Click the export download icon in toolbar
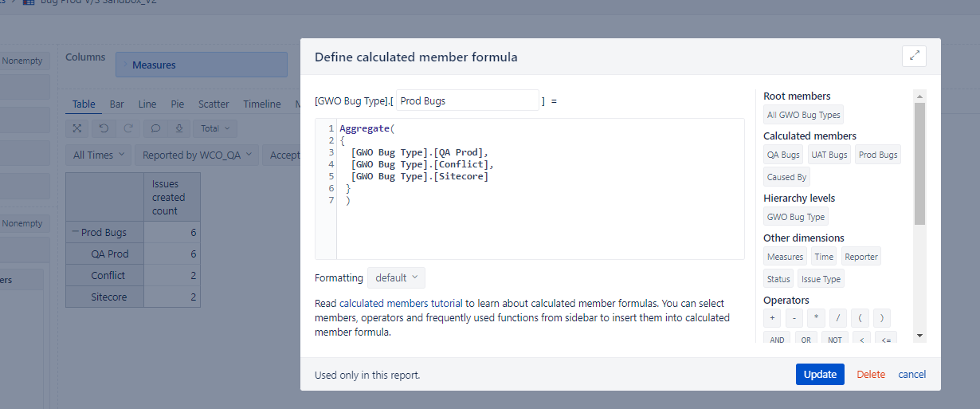This screenshot has width=980, height=409. [x=179, y=128]
